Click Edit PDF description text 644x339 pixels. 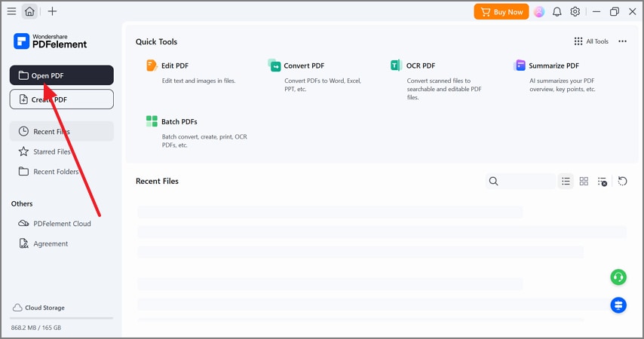198,81
